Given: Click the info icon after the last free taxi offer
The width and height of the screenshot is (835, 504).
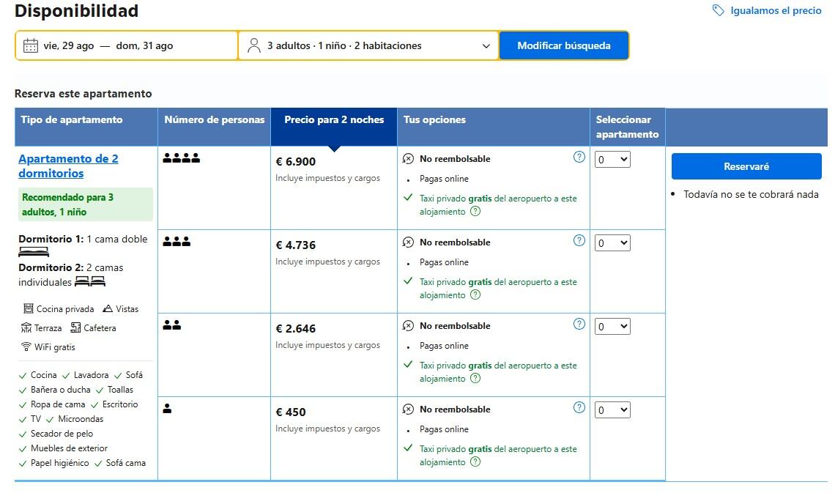Looking at the screenshot, I should (x=475, y=462).
